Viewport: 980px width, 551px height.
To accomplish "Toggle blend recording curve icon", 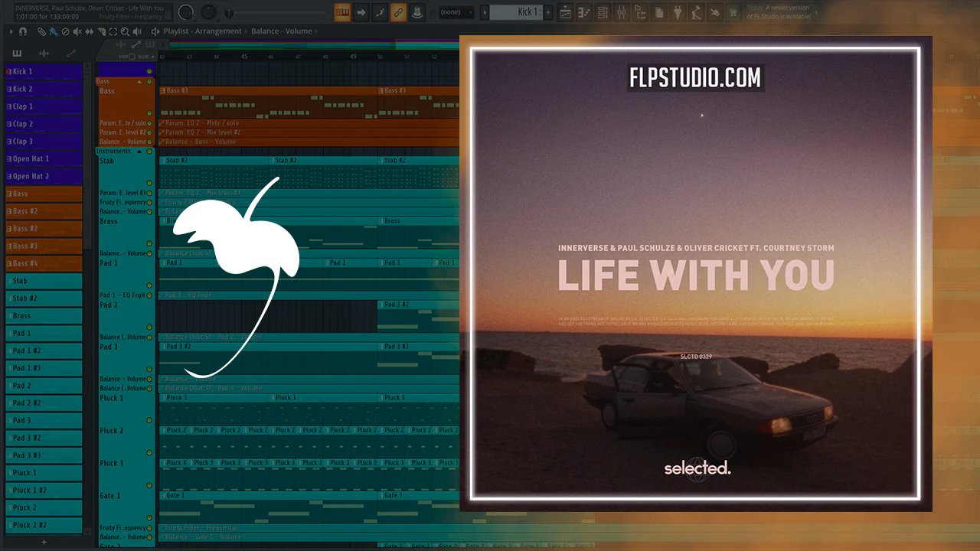I will coord(380,12).
